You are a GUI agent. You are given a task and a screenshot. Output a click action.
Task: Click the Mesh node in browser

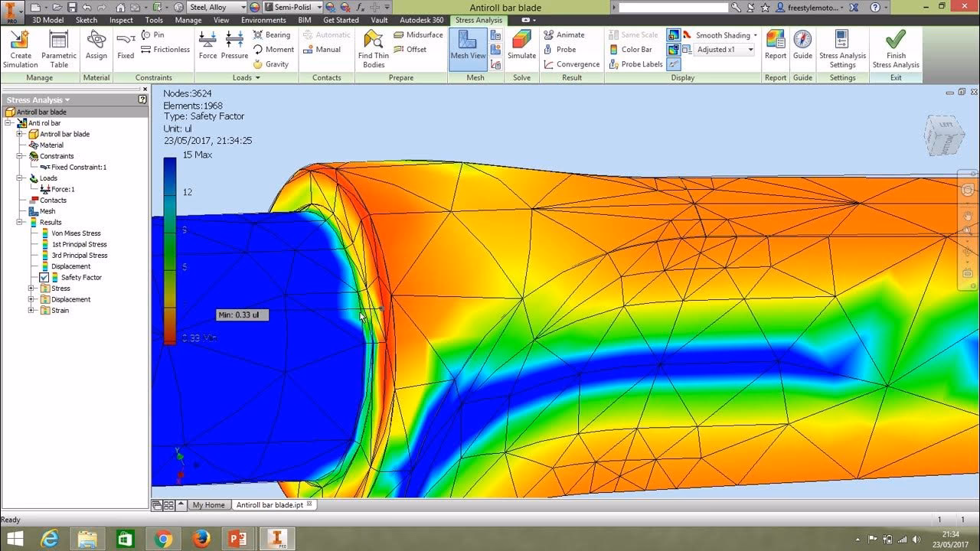click(x=47, y=211)
